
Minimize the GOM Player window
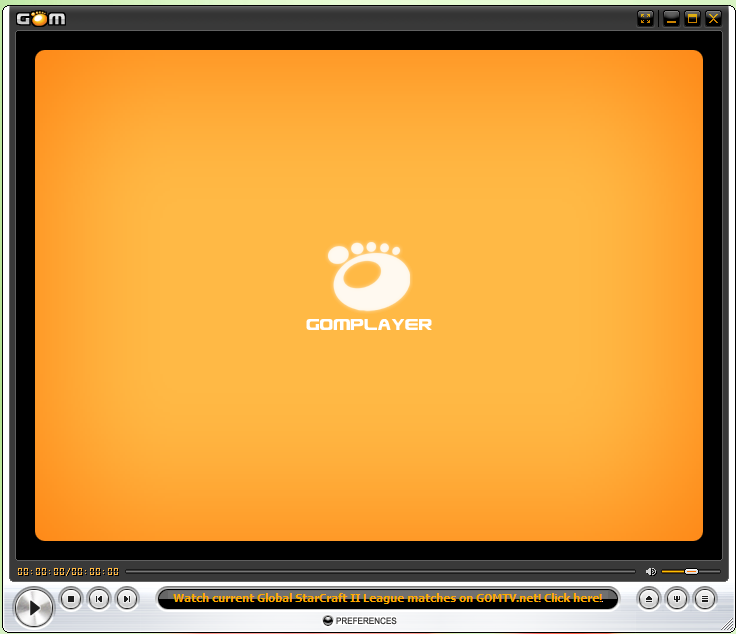coord(671,19)
